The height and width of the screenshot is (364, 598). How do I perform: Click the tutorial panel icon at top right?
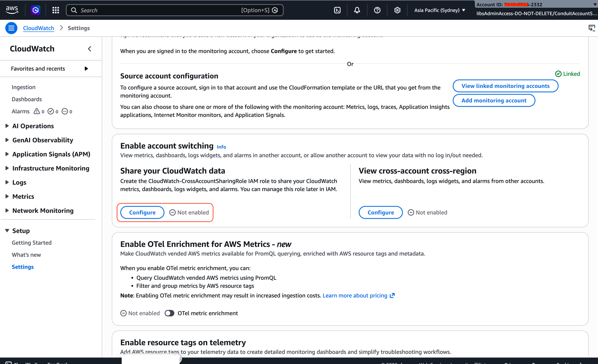[592, 28]
